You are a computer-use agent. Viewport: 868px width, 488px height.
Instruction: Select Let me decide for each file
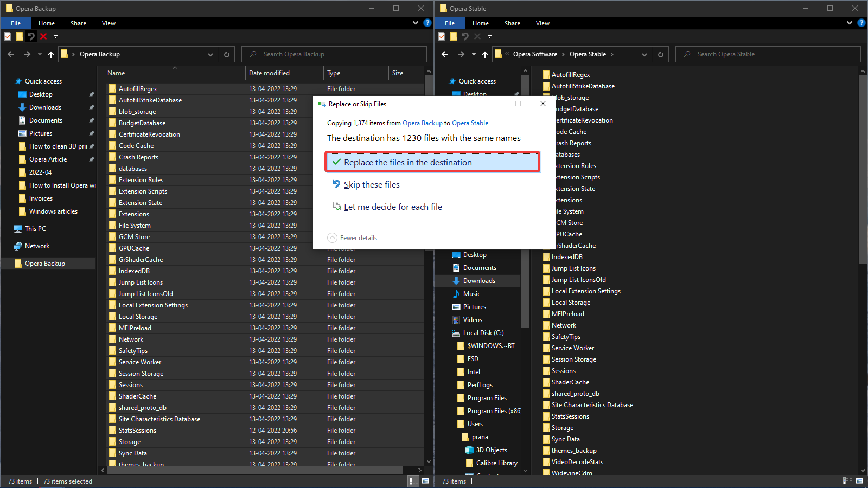click(392, 207)
